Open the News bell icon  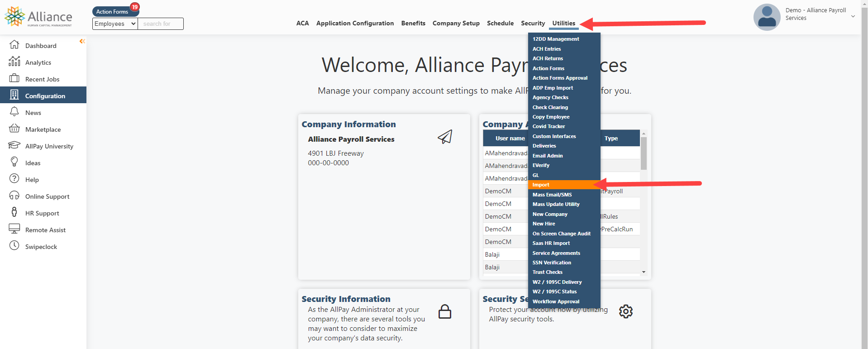[x=14, y=112]
